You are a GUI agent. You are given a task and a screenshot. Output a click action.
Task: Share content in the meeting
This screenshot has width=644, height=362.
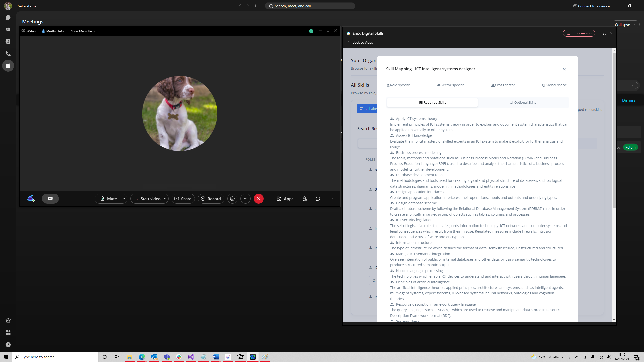click(183, 199)
